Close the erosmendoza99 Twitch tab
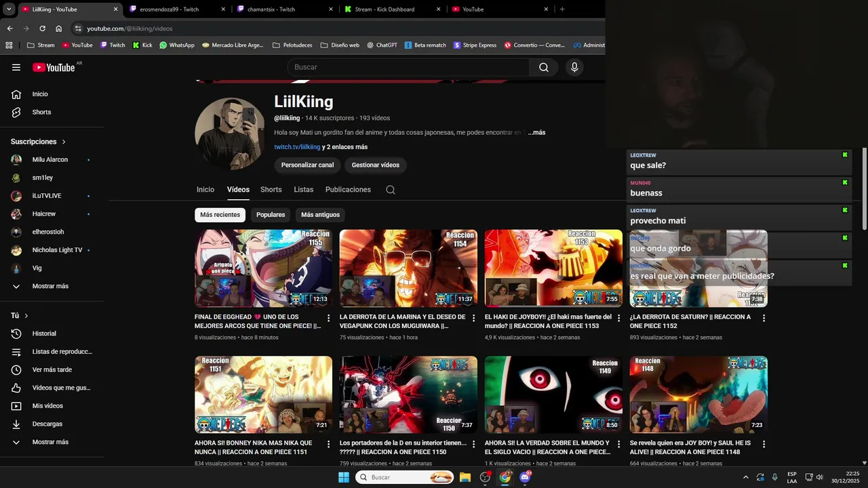The height and width of the screenshot is (488, 868). point(223,9)
